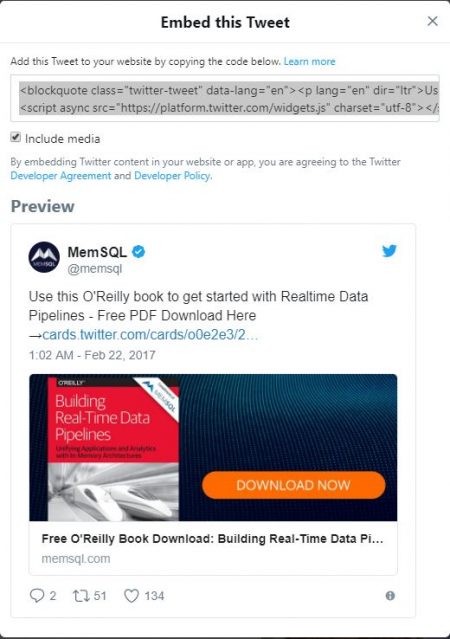
Task: Click the retweet arrows icon
Action: [81, 596]
